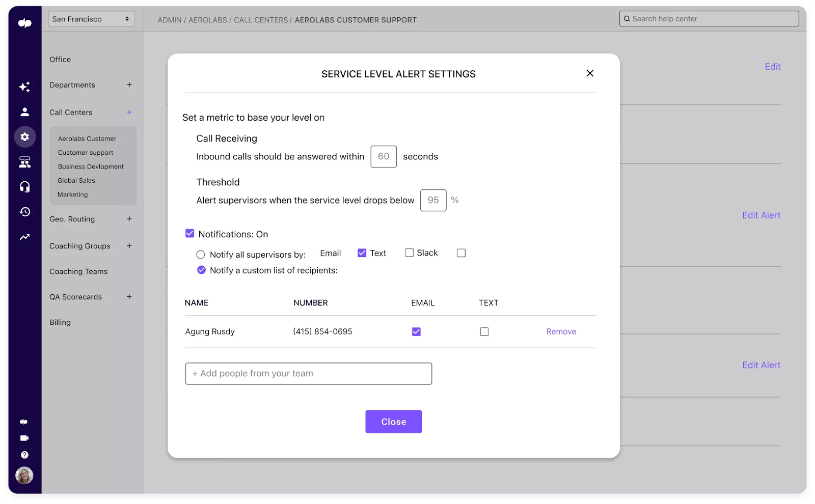Select the headset support icon
Viewport: 815px width, 504px height.
pos(24,187)
